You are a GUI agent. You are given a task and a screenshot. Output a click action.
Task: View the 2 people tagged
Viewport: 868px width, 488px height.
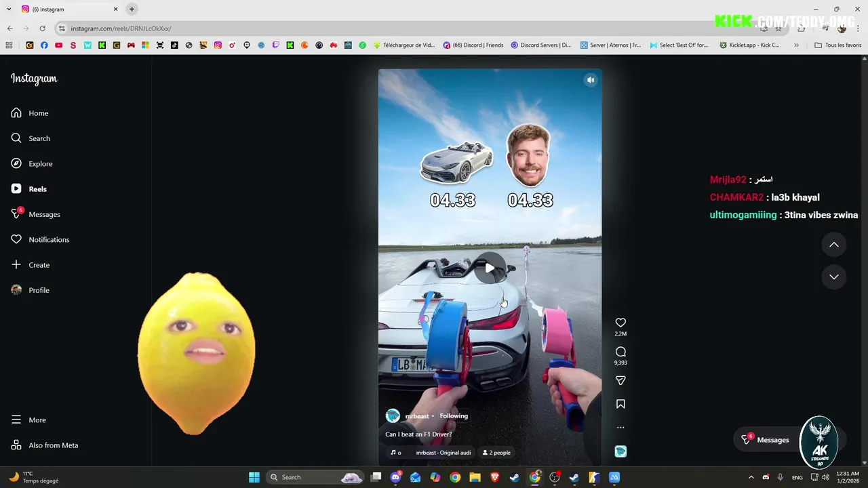[496, 453]
